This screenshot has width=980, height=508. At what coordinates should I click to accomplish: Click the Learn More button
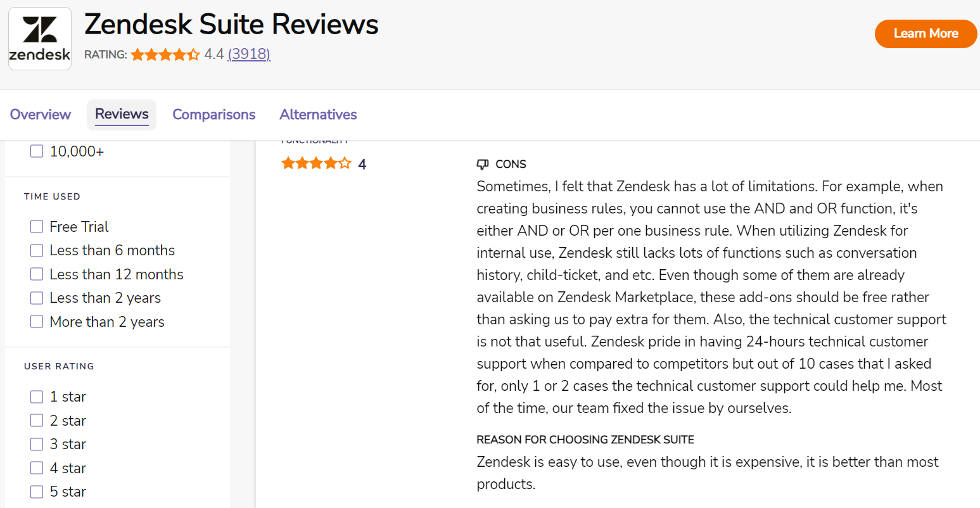coord(926,34)
